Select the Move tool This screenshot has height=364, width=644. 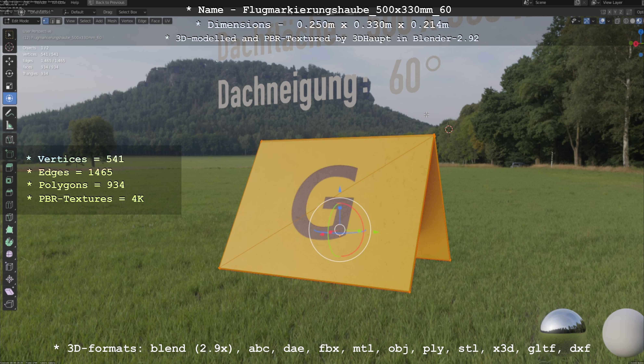pyautogui.click(x=9, y=61)
